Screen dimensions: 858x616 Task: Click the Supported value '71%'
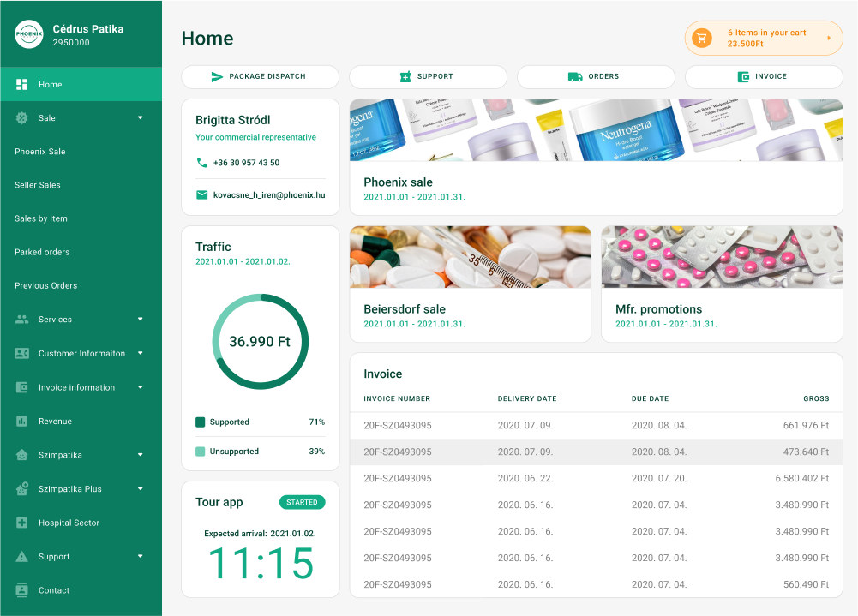click(x=317, y=422)
